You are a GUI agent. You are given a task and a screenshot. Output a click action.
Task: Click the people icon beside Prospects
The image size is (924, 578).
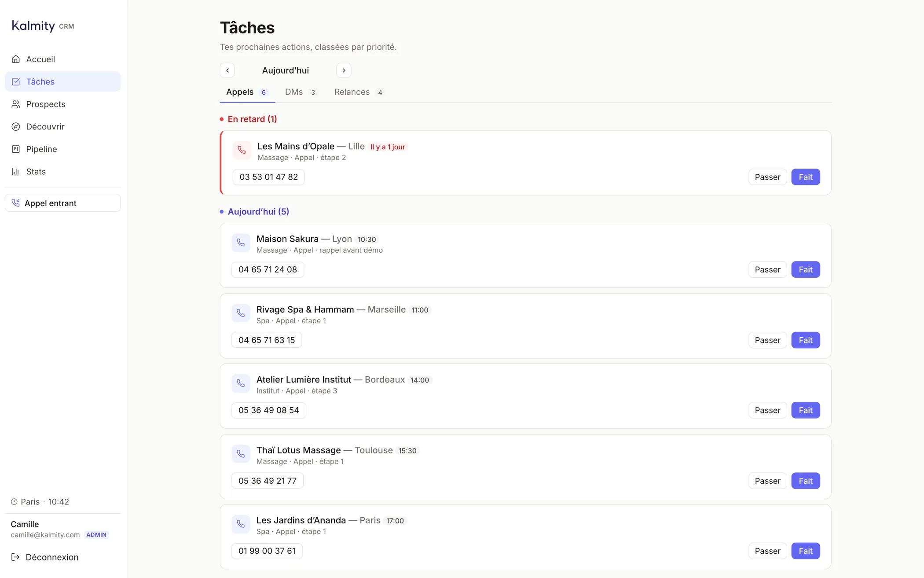pyautogui.click(x=16, y=104)
